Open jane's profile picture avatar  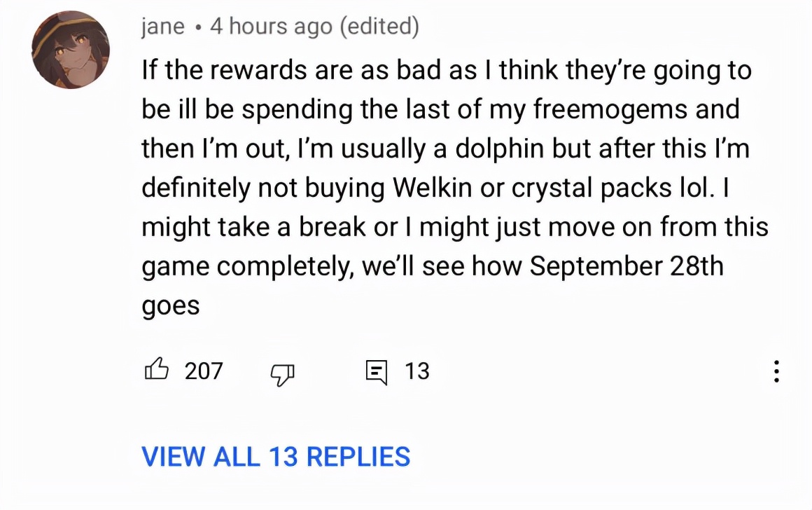click(71, 50)
